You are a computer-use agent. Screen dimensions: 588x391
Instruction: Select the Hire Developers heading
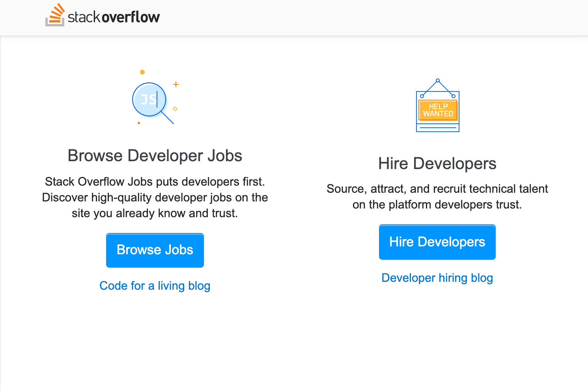[437, 164]
